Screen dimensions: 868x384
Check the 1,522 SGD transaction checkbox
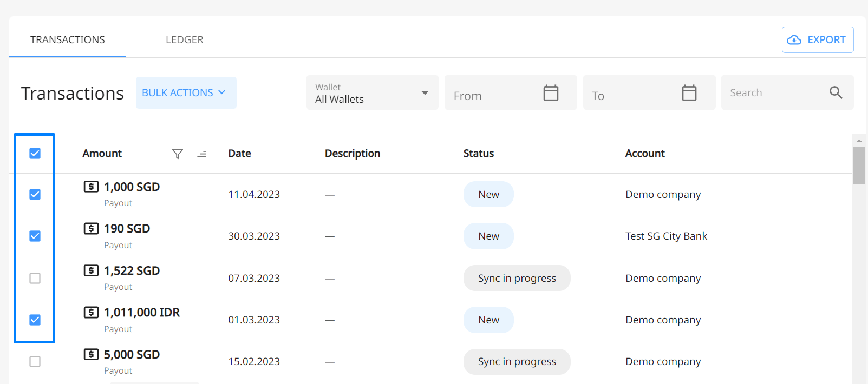click(x=35, y=278)
